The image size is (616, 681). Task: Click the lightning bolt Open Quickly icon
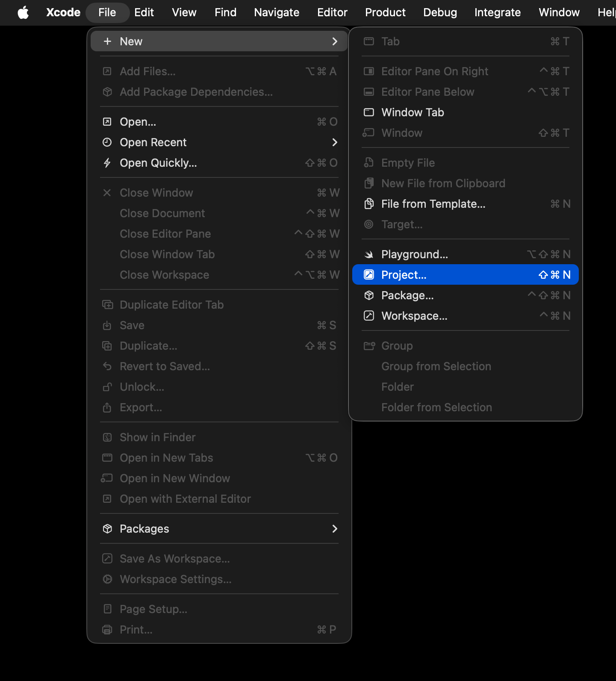107,163
